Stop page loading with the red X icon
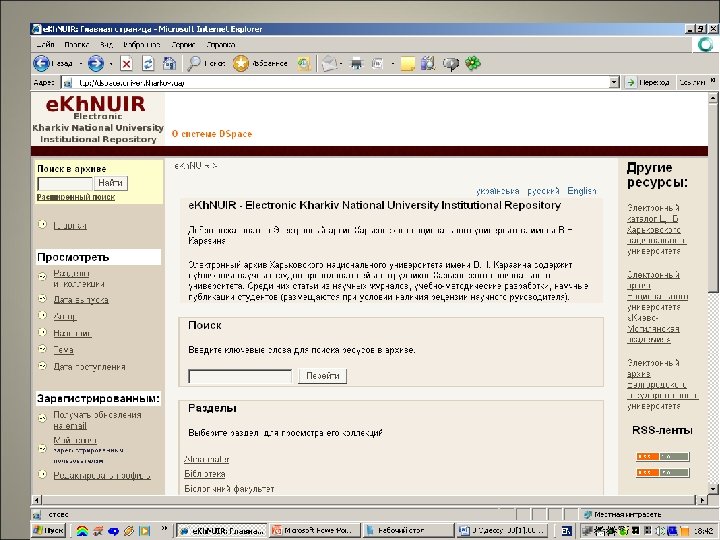Screen dimensions: 720x540 [x=126, y=63]
